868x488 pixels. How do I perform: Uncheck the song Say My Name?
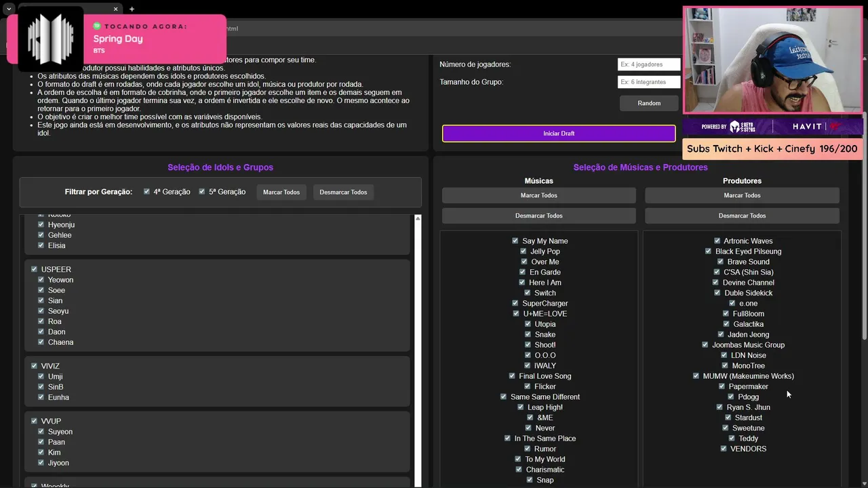click(515, 241)
